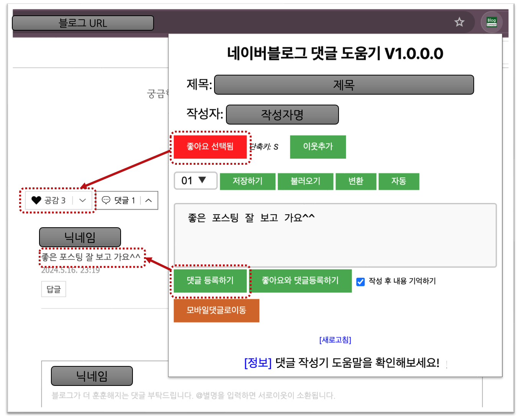Click the bookmark star icon in address bar
Viewport: 522px width, 420px height.
459,22
